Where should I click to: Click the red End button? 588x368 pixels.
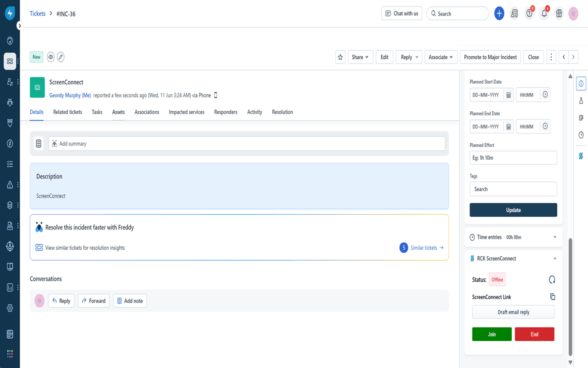tap(534, 334)
